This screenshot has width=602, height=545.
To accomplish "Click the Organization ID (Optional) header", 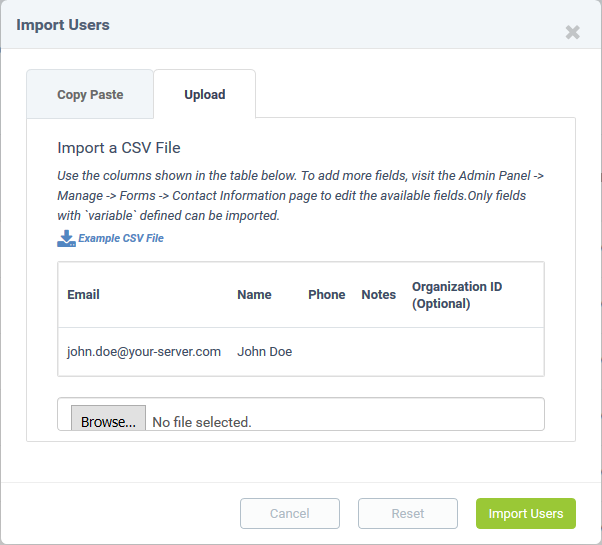I will 457,295.
